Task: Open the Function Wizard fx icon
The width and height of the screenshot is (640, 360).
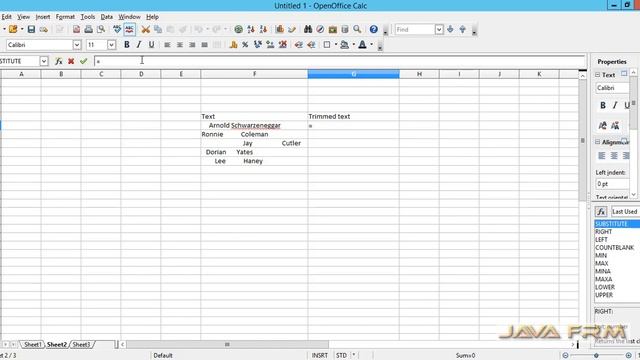Action: pos(59,61)
